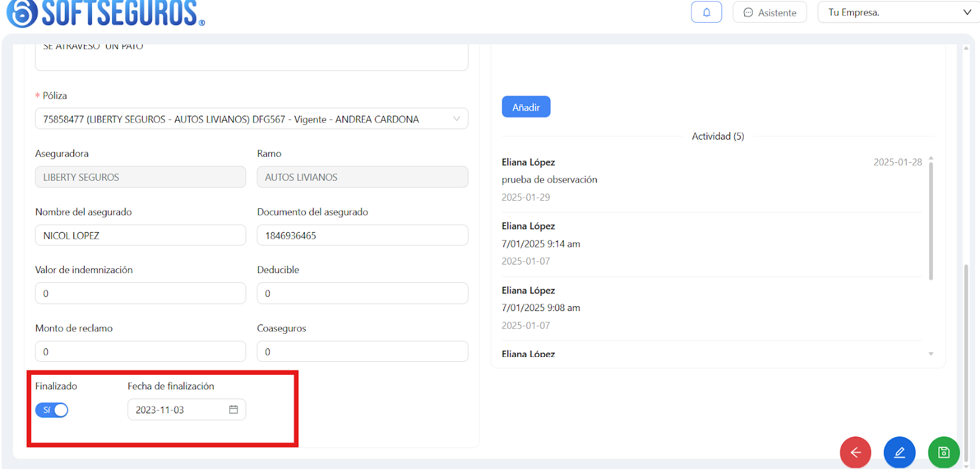Click the Fecha de finalización date field
This screenshot has height=469, width=980.
(187, 410)
